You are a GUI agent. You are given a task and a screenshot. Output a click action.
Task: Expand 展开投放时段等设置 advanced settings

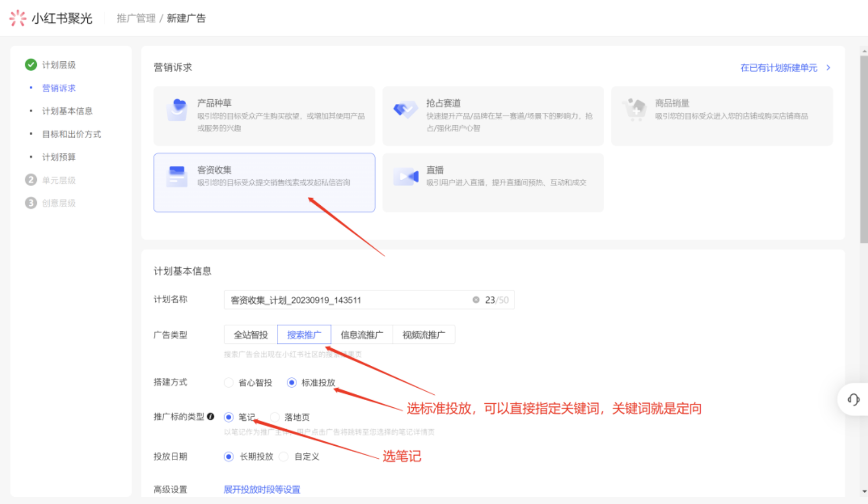[262, 489]
